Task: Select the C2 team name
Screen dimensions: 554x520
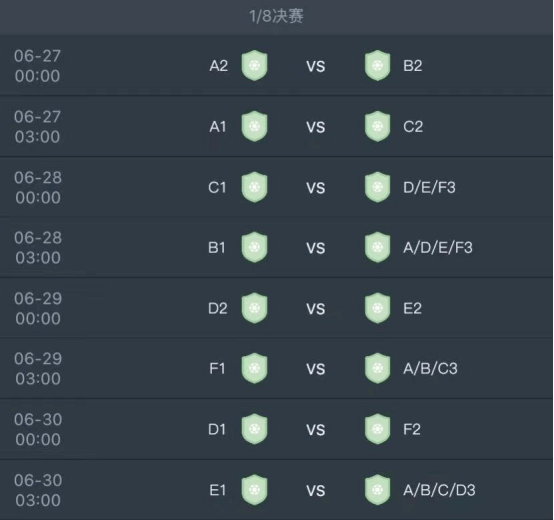Action: pyautogui.click(x=413, y=126)
